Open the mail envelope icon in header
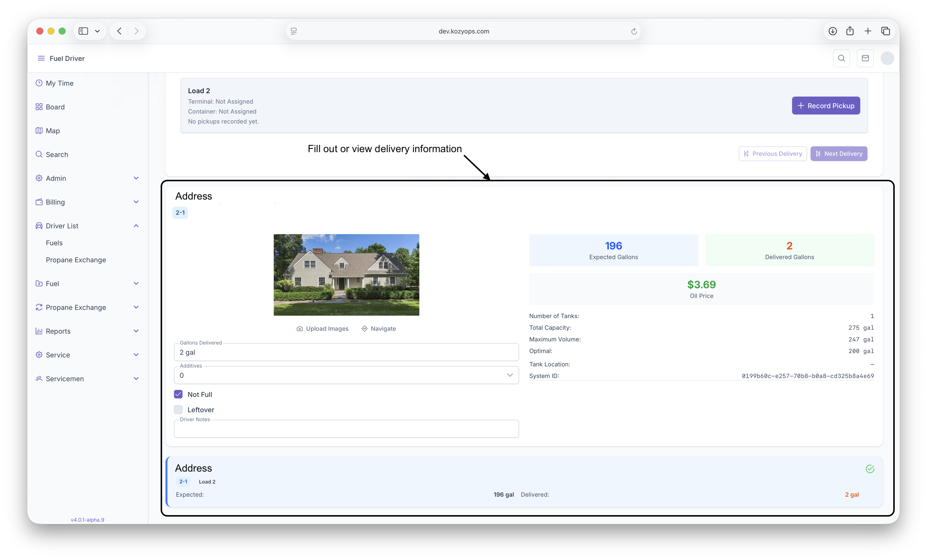This screenshot has width=927, height=560. coord(865,58)
